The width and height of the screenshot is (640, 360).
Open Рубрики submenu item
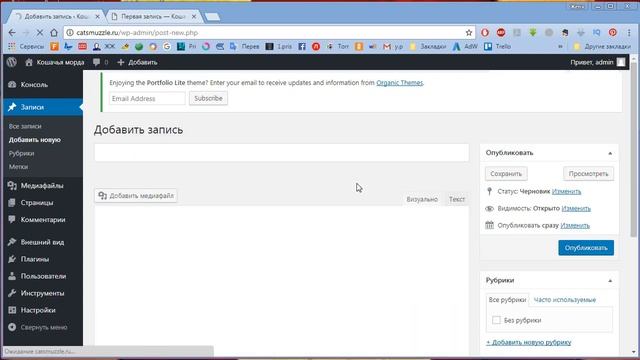(x=21, y=153)
